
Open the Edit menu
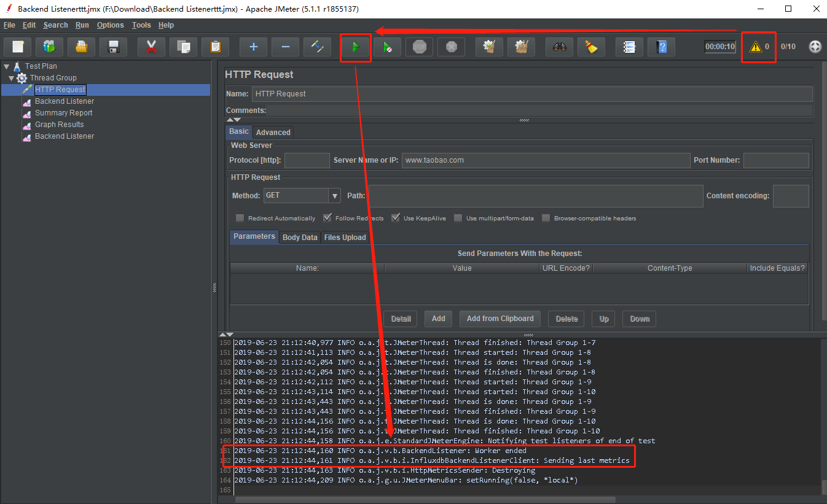coord(29,25)
